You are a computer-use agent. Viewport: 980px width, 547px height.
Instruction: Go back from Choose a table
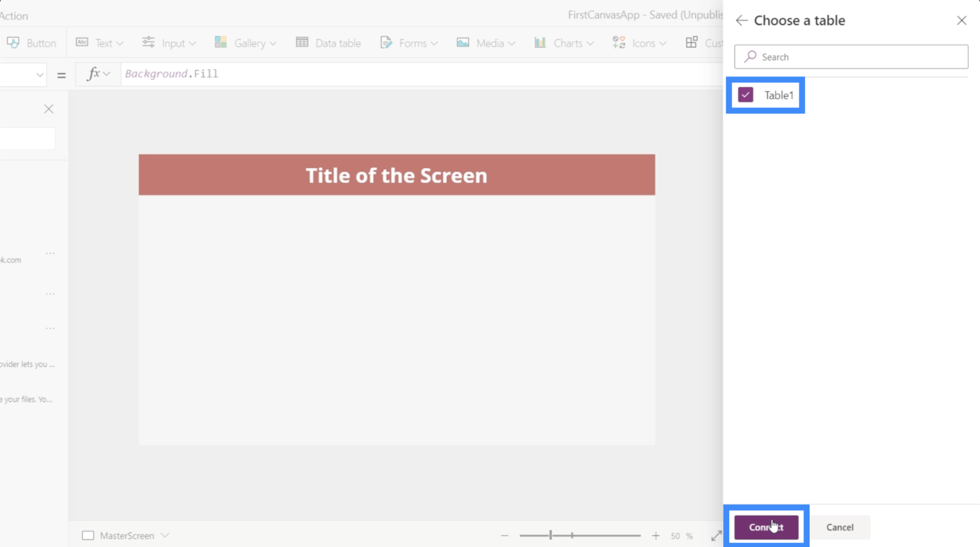point(741,20)
